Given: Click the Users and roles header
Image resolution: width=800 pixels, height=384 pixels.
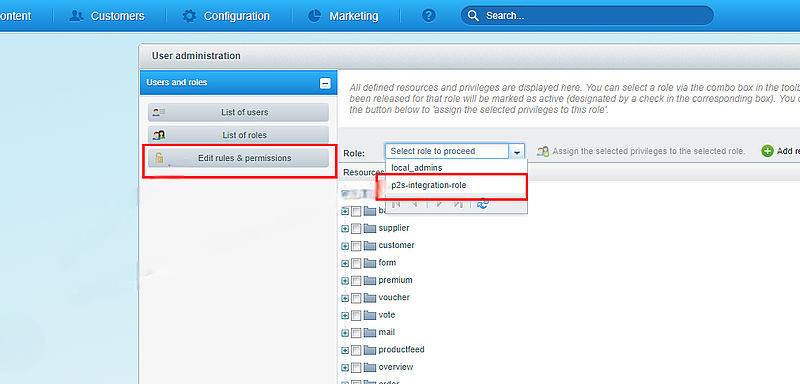Looking at the screenshot, I should (238, 83).
